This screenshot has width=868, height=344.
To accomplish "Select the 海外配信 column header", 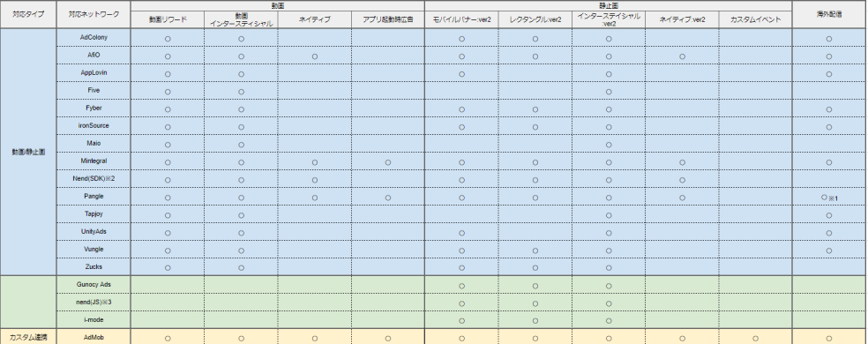I will tap(828, 14).
